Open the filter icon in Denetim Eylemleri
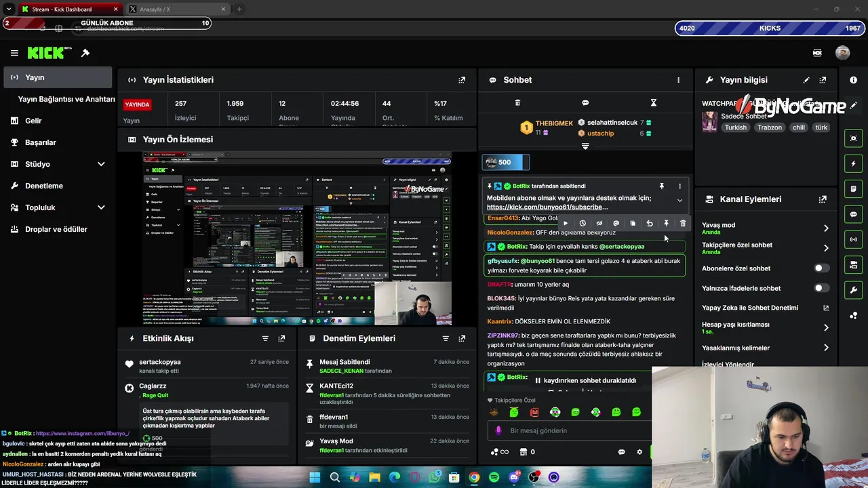868x488 pixels. tap(446, 338)
